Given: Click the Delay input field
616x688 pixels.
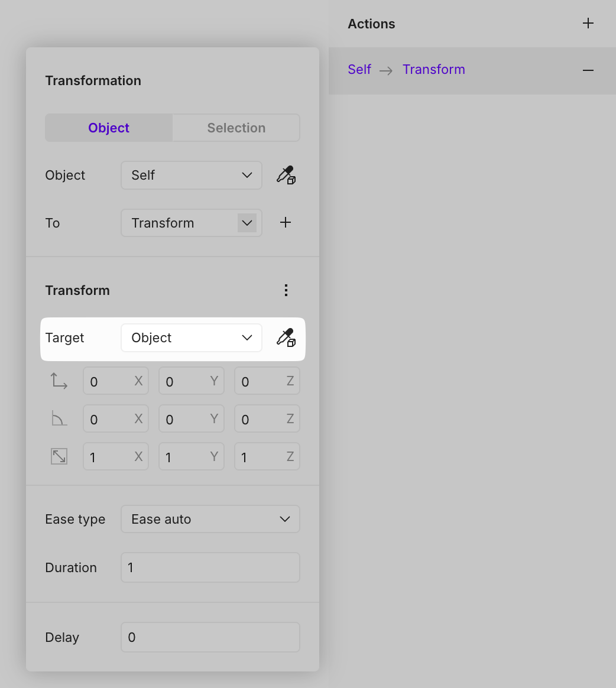Looking at the screenshot, I should coord(210,637).
